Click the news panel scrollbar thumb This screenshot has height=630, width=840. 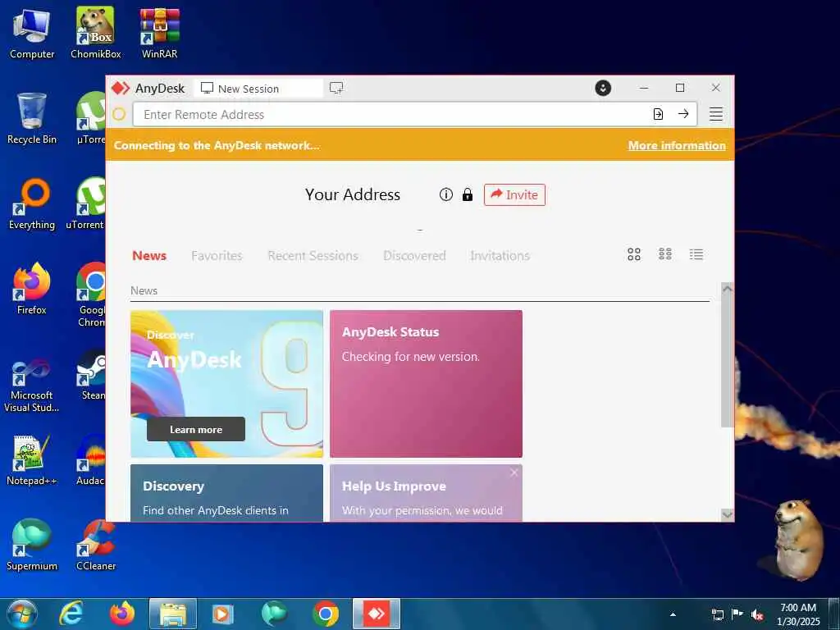(727, 361)
